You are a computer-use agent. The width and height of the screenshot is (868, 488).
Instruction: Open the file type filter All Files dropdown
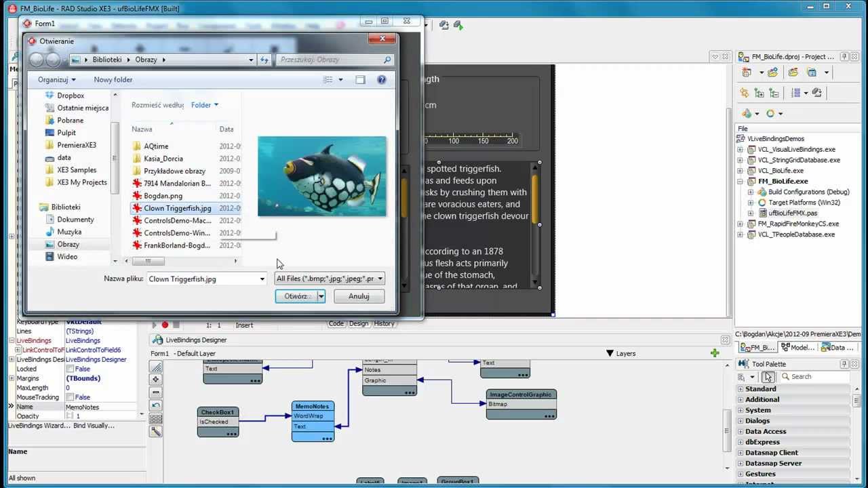click(330, 279)
